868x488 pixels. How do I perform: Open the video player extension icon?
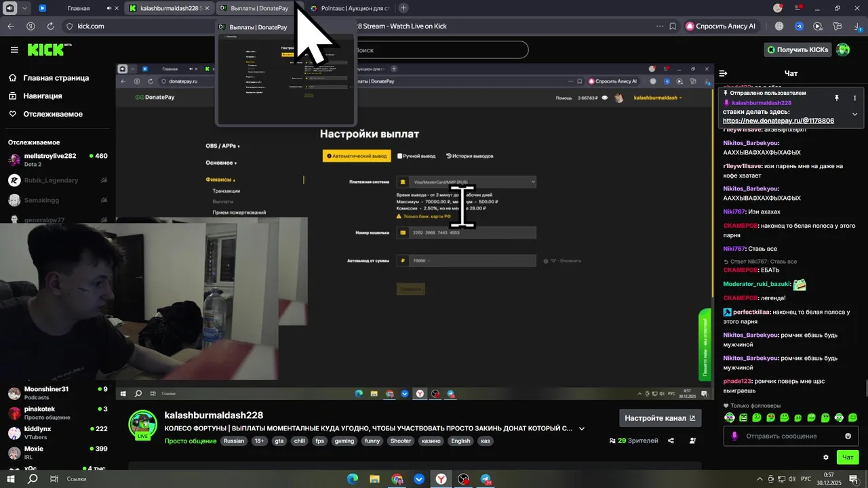pyautogui.click(x=818, y=26)
